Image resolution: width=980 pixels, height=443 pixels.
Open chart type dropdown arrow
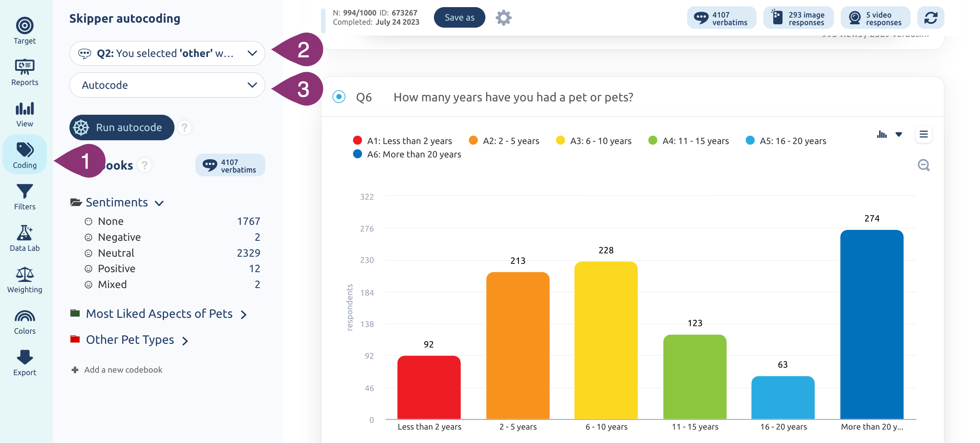898,134
